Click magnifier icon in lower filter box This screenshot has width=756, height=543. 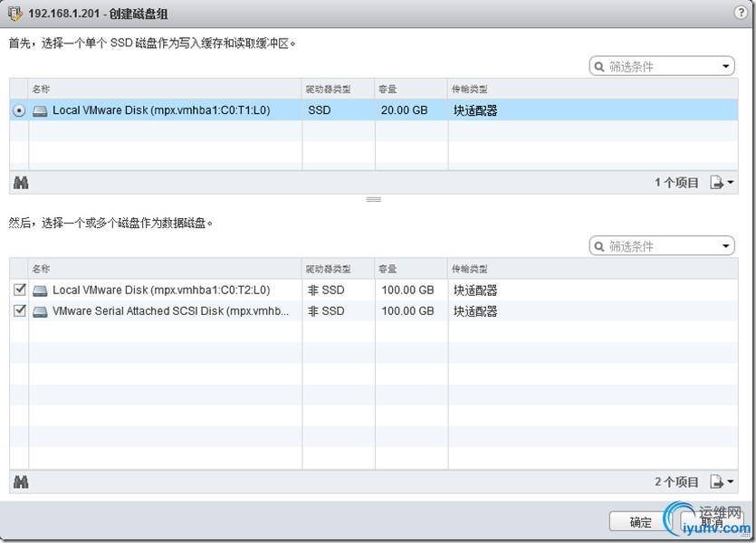(598, 246)
